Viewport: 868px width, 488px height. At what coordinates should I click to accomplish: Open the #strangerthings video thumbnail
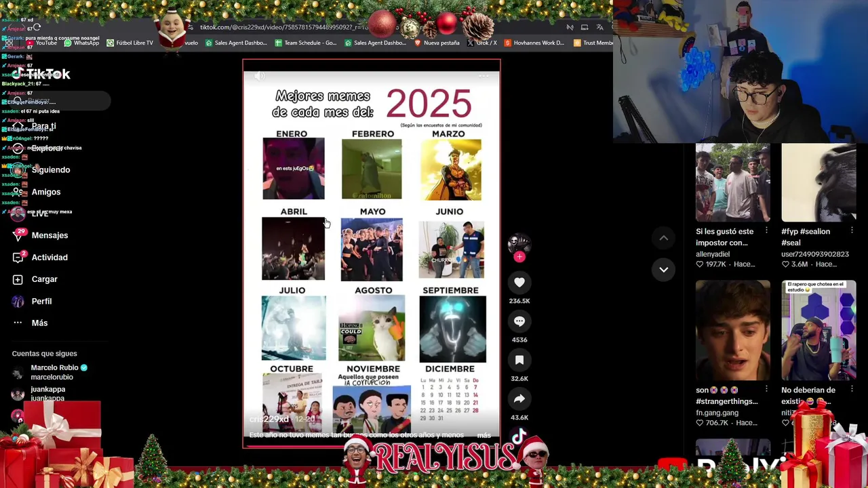pos(733,331)
